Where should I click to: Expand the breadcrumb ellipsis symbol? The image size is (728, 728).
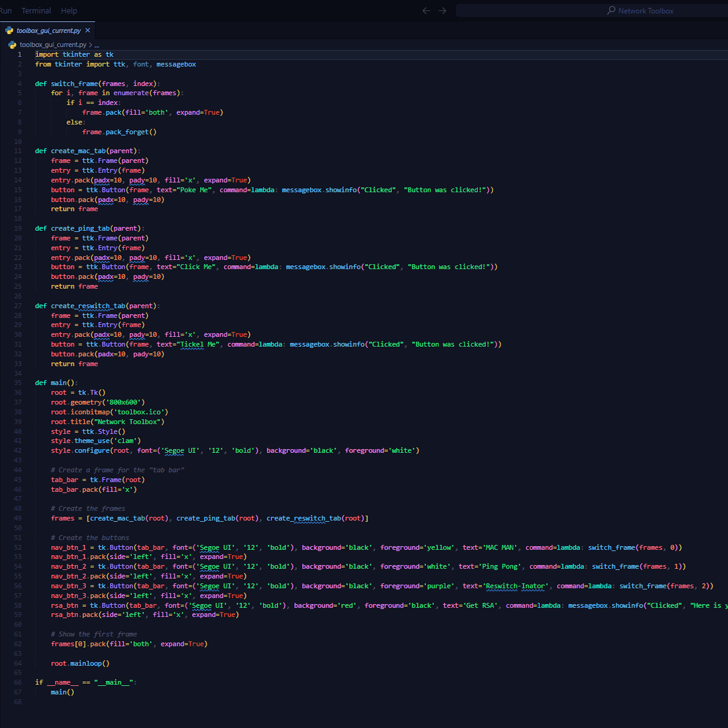[x=97, y=45]
